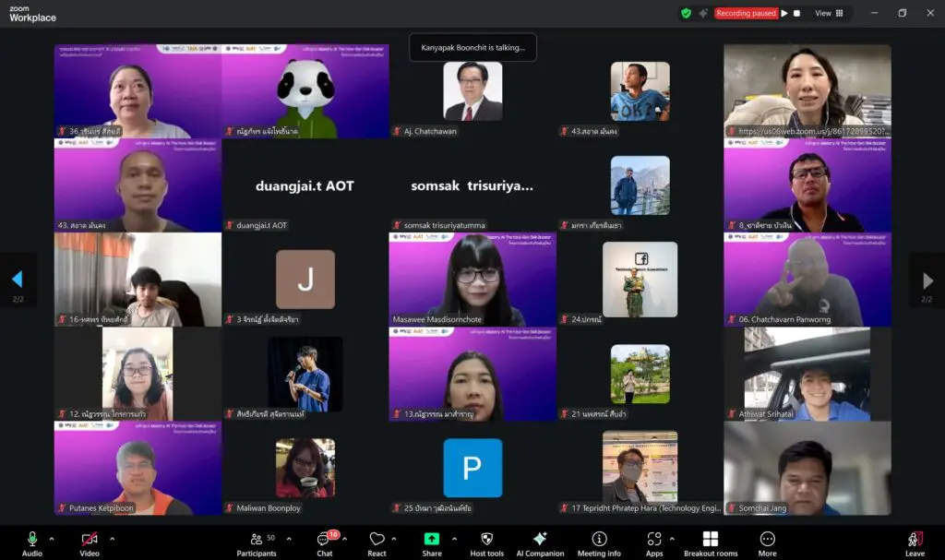Show Meeting info

point(599,543)
